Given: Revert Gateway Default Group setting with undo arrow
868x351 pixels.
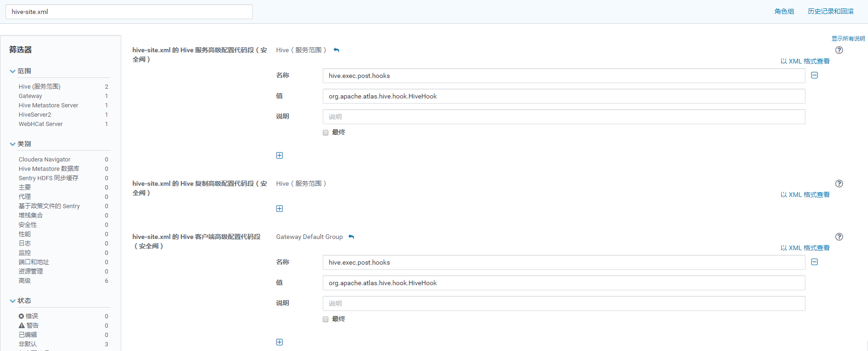Looking at the screenshot, I should pos(351,237).
